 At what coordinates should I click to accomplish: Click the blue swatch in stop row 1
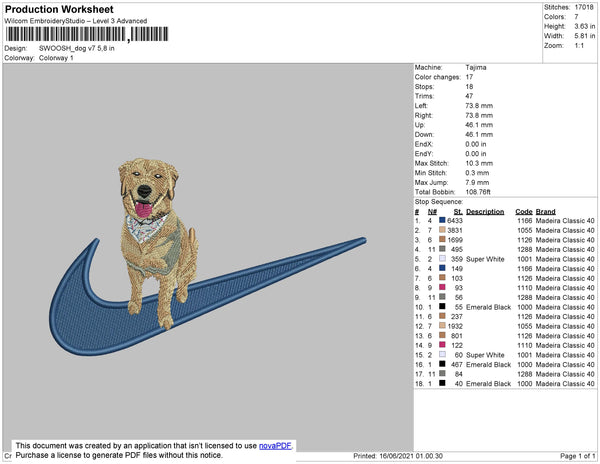click(x=442, y=220)
